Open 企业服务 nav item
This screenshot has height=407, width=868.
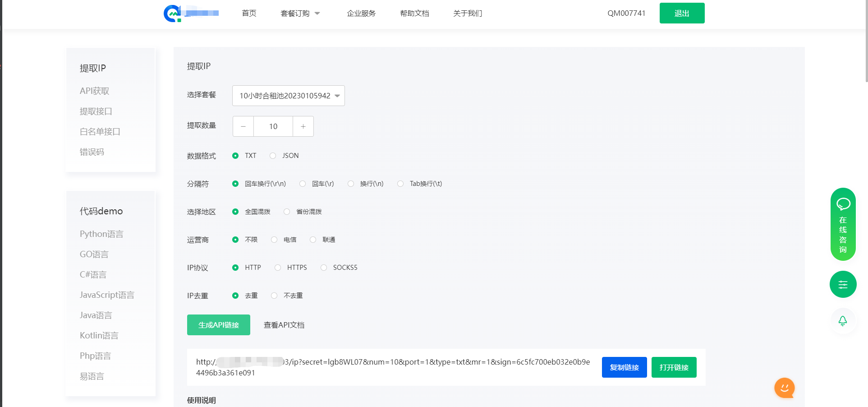tap(361, 14)
